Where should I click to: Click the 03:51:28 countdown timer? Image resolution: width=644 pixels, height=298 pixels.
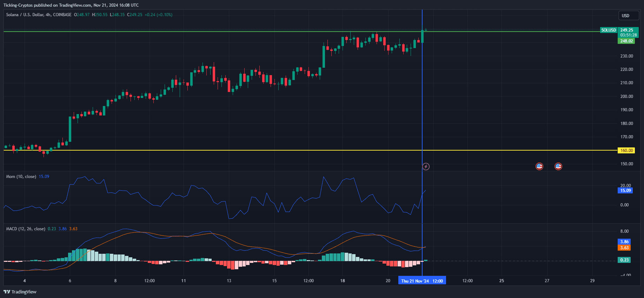(628, 35)
